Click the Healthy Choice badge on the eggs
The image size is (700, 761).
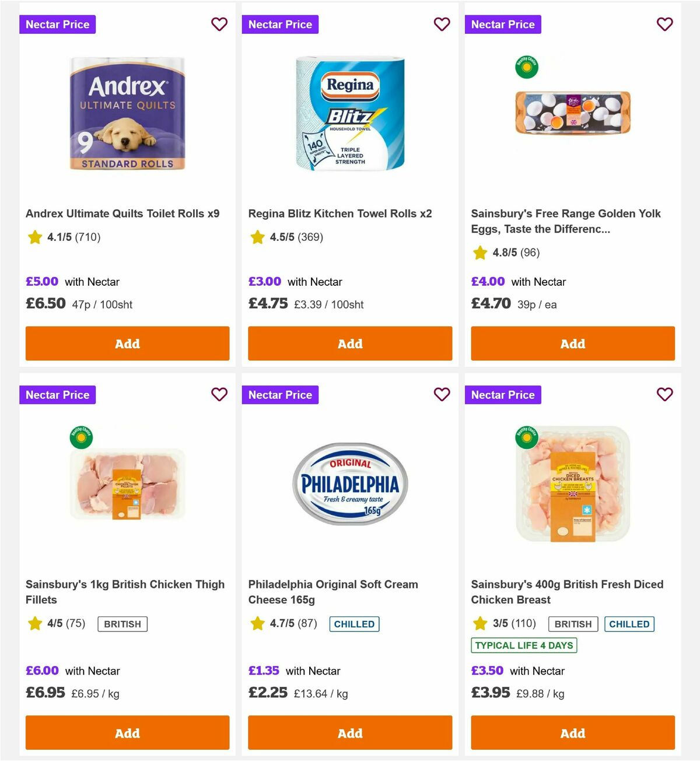[527, 68]
